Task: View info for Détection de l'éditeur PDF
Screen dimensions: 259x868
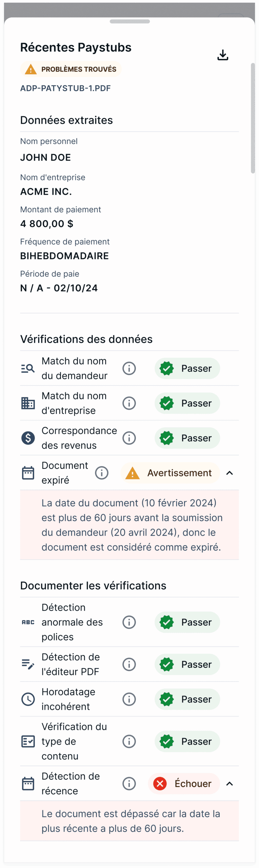Action: 129,664
